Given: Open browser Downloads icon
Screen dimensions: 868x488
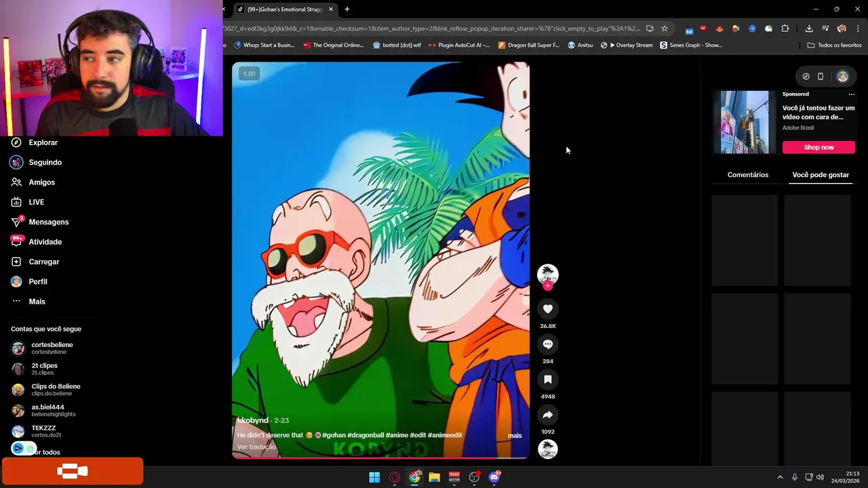Looking at the screenshot, I should point(809,28).
